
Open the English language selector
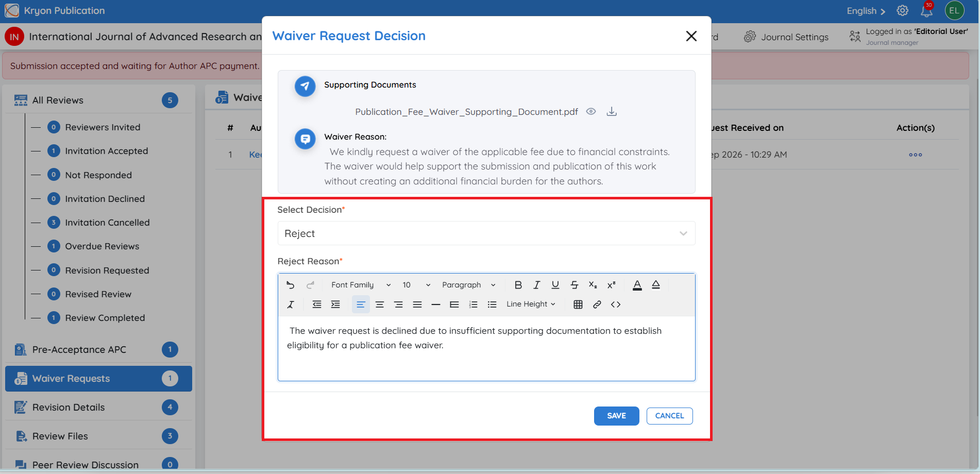click(x=866, y=11)
